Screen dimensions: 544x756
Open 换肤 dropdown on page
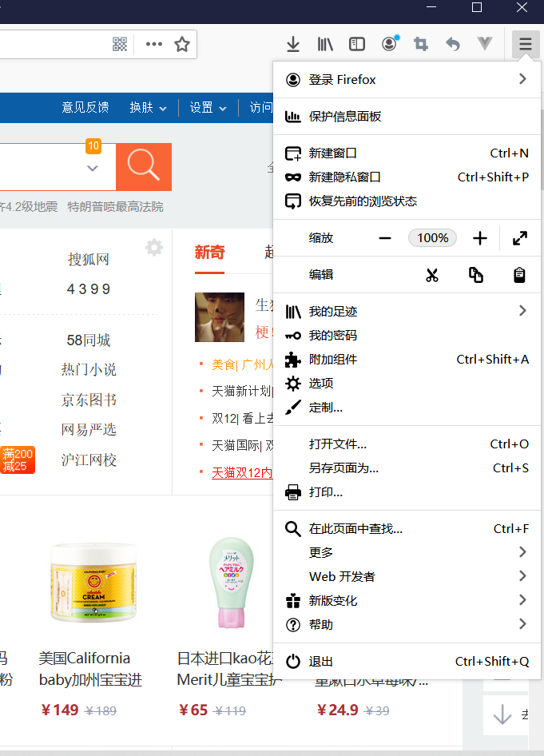[x=148, y=107]
